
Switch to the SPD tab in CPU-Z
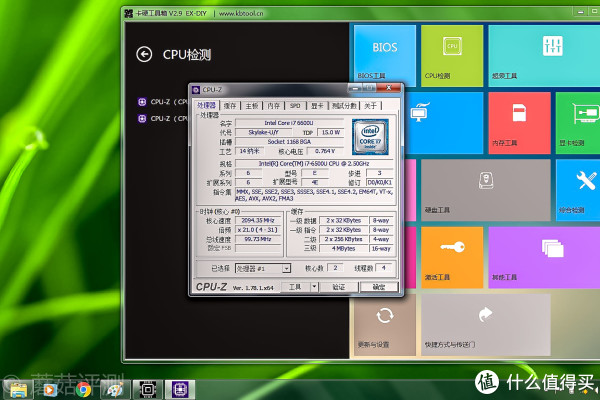click(295, 106)
